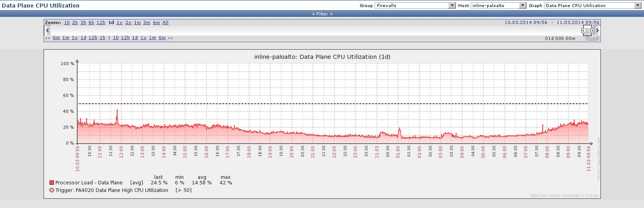The image size is (644, 208).
Task: Open the Host dropdown showing inline-paloalto
Action: (498, 6)
